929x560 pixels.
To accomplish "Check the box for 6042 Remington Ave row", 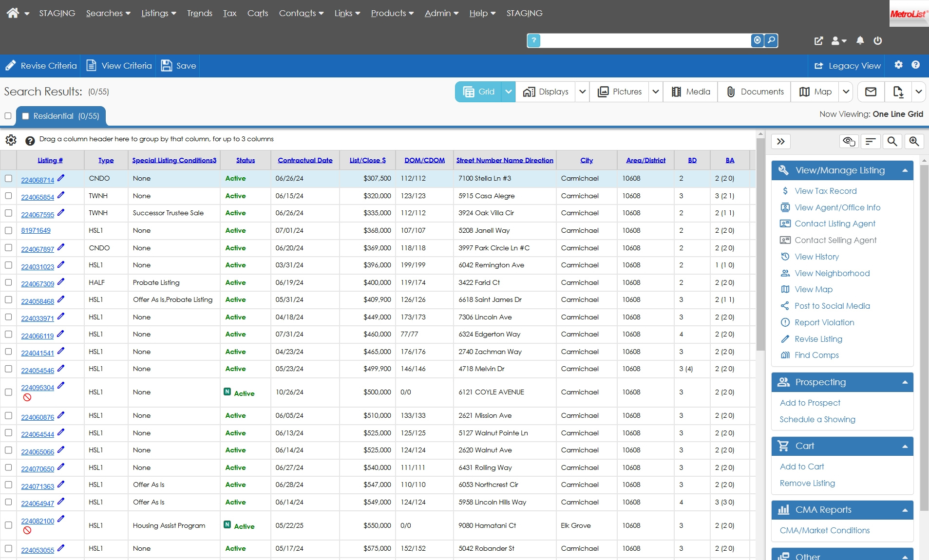I will (x=8, y=265).
